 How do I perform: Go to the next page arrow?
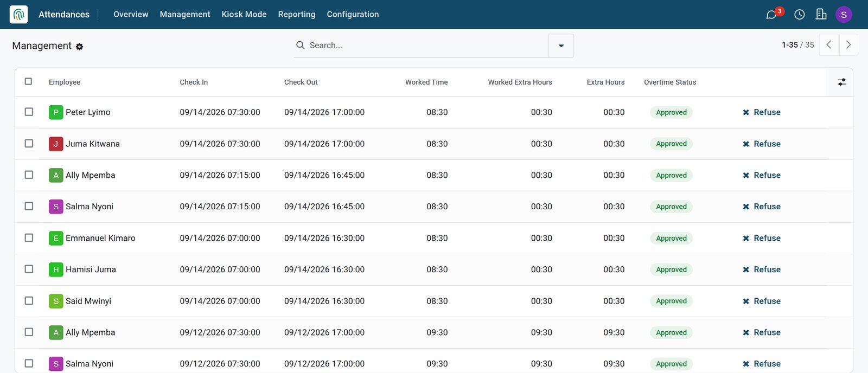[848, 45]
